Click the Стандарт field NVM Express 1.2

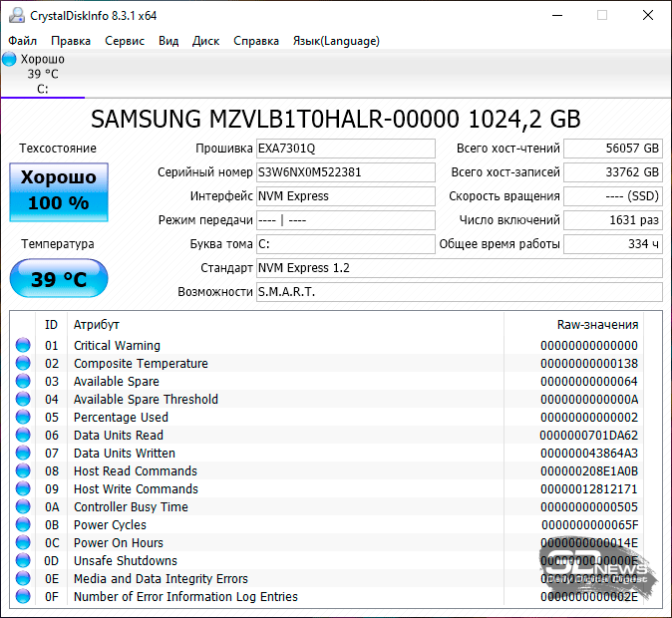tap(460, 268)
